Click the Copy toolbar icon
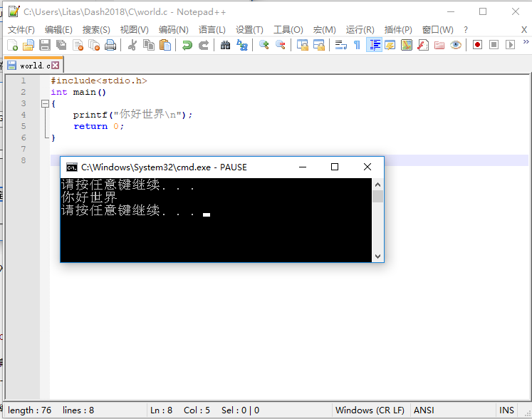The image size is (532, 419). point(149,45)
